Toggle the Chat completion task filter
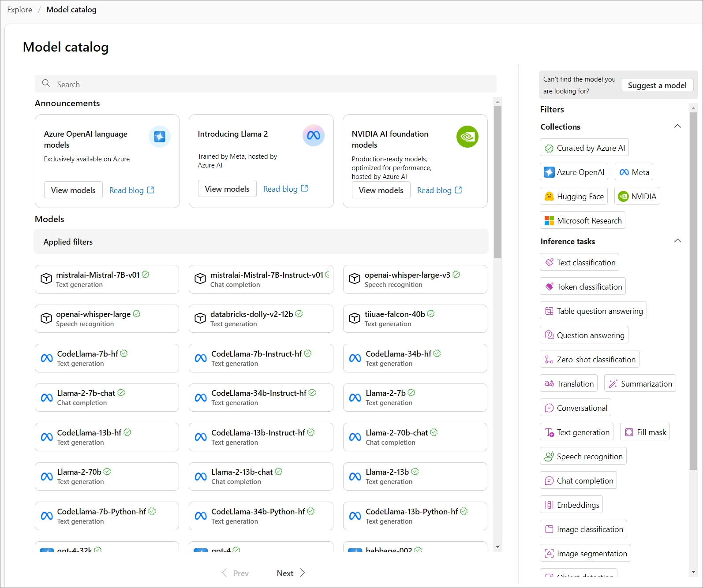The height and width of the screenshot is (588, 703). click(578, 480)
